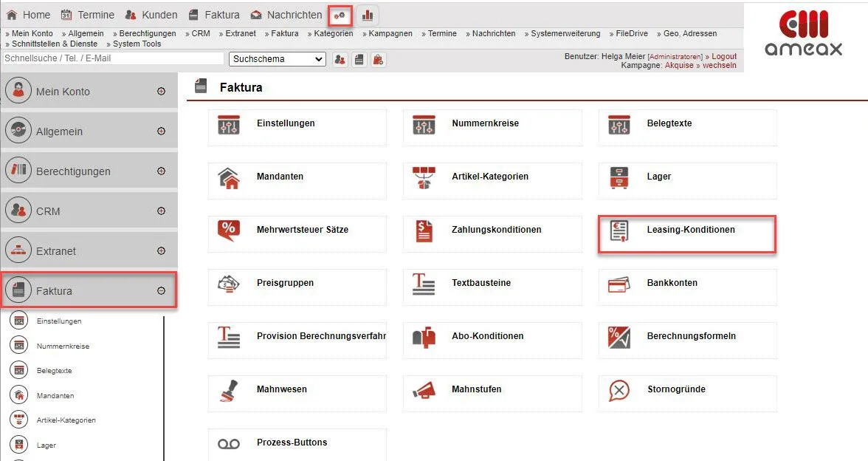Click the system settings gears icon
The width and height of the screenshot is (868, 461).
[340, 15]
